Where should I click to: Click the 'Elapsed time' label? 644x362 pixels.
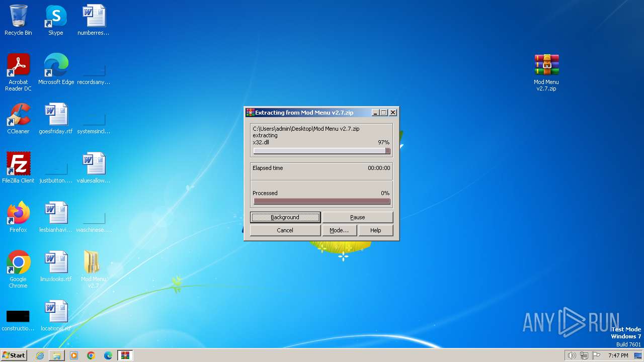tap(268, 168)
